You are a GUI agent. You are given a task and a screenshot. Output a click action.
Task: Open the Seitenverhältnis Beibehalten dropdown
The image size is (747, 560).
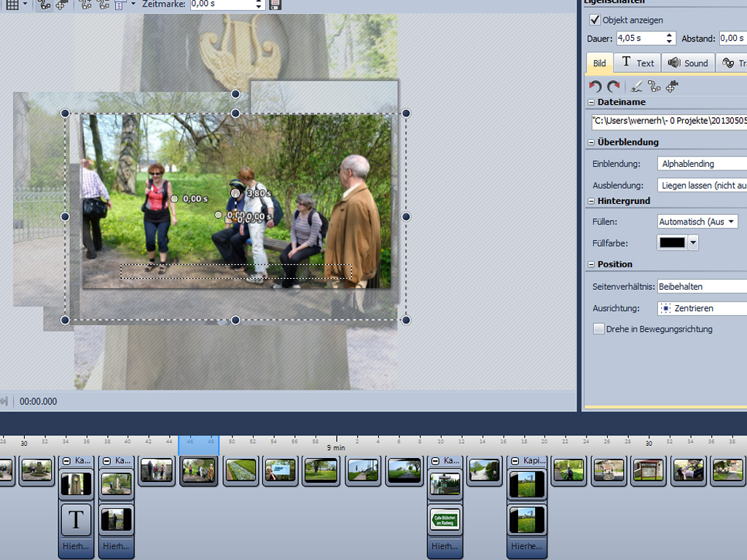click(703, 287)
